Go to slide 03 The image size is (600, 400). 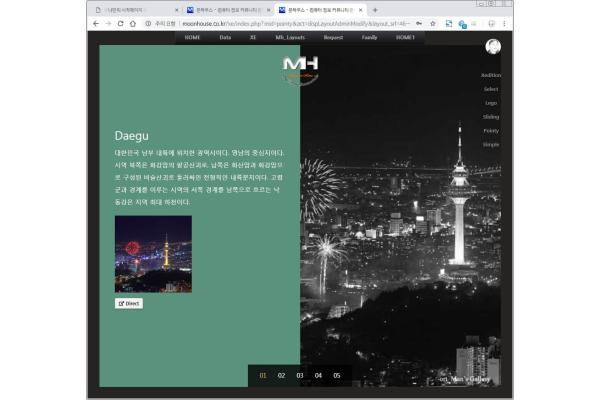coord(300,376)
